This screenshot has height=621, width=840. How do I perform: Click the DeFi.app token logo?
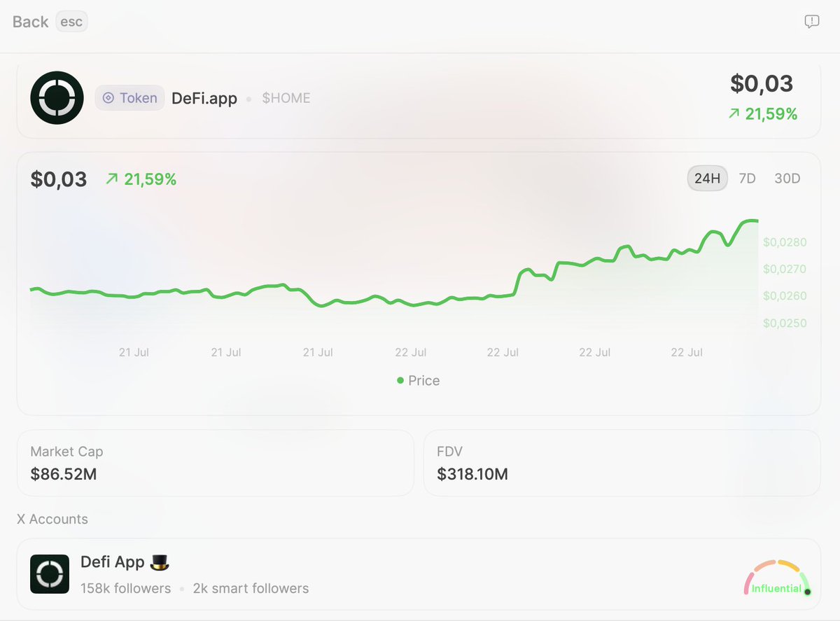point(57,98)
